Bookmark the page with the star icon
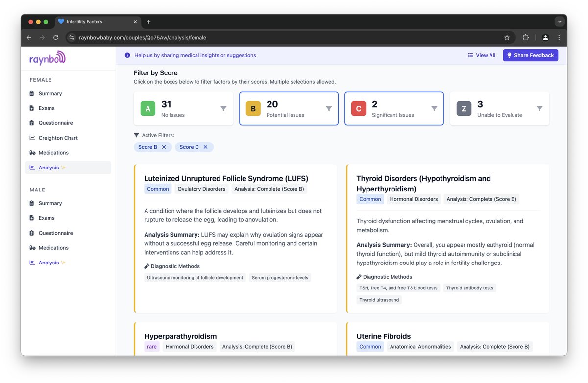This screenshot has height=383, width=588. point(507,37)
